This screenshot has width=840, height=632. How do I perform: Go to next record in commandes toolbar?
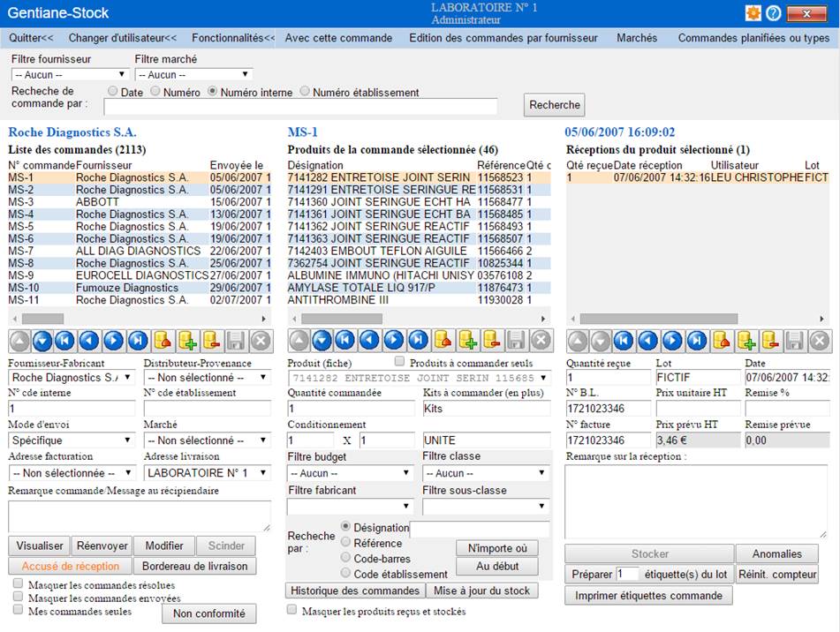coord(114,341)
